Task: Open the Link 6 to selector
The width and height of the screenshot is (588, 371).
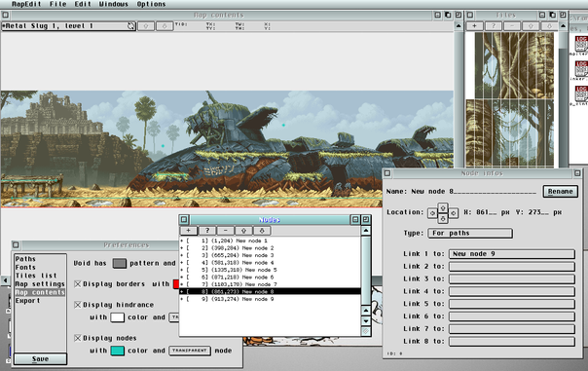Action: tap(512, 316)
